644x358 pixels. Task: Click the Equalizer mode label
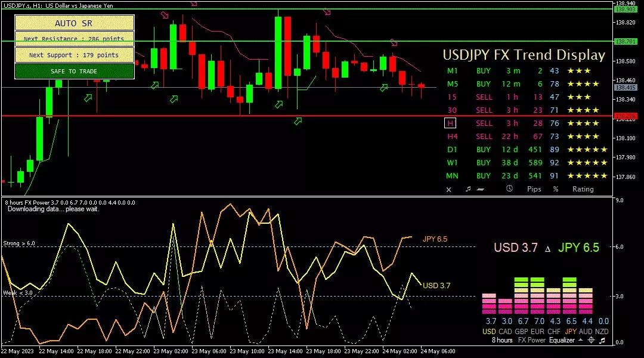point(562,340)
